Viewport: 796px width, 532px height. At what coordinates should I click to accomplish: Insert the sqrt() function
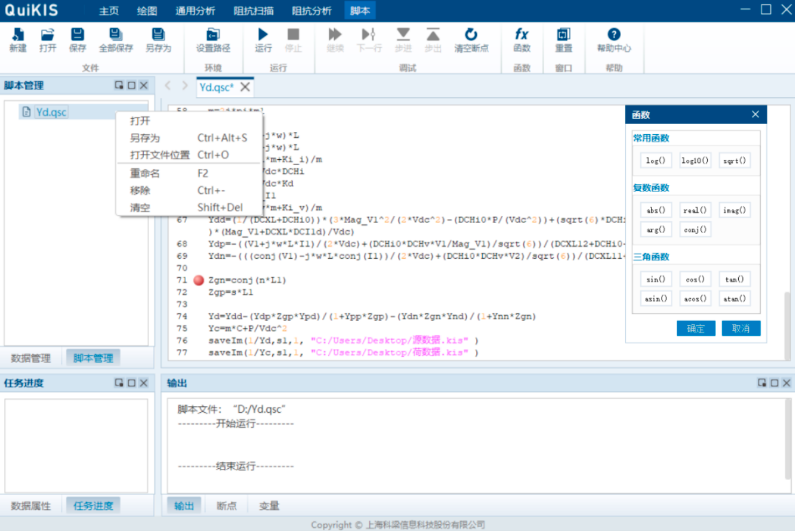click(x=735, y=160)
